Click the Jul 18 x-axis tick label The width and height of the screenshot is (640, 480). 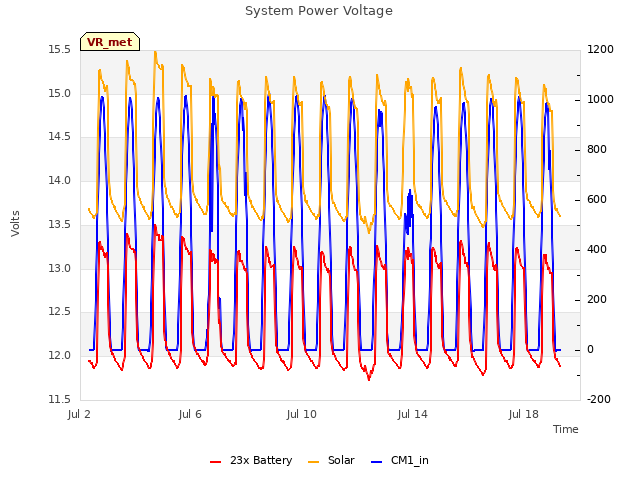[x=524, y=415]
